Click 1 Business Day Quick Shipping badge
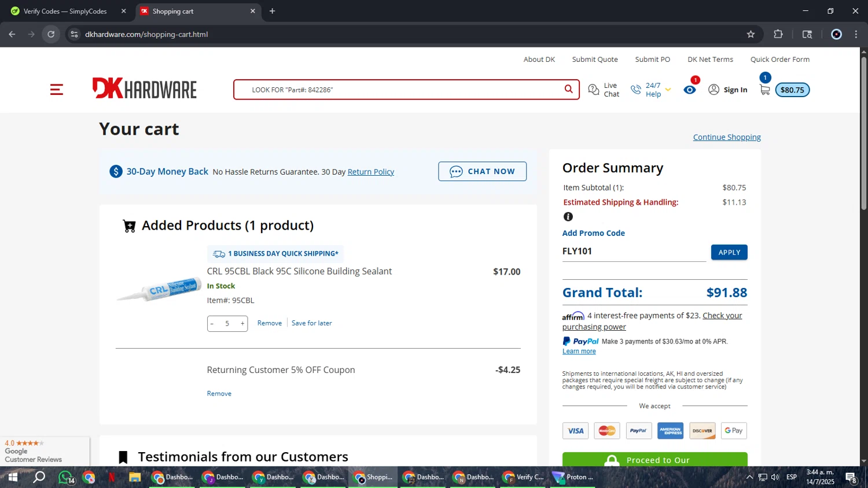 click(275, 254)
